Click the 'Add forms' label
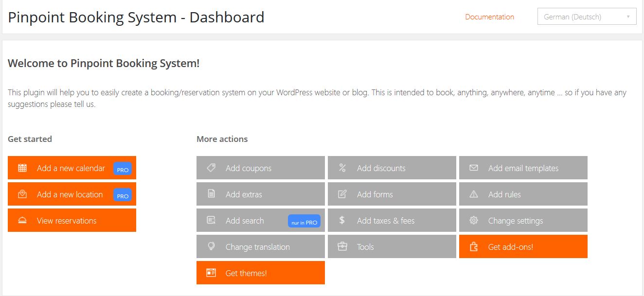This screenshot has width=644, height=296. pyautogui.click(x=375, y=194)
